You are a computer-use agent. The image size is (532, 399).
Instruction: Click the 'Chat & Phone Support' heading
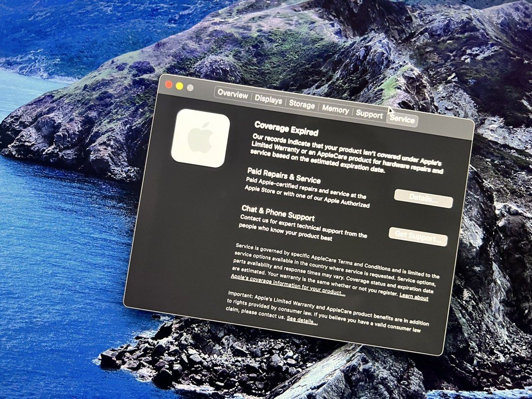278,213
